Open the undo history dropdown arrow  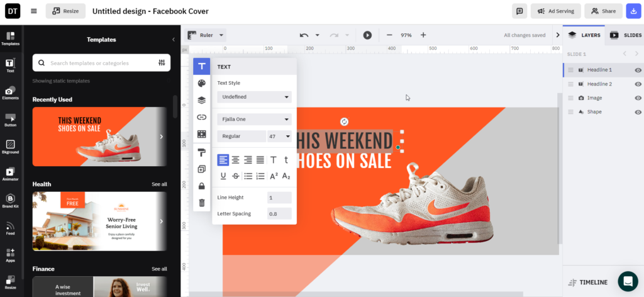coord(317,35)
